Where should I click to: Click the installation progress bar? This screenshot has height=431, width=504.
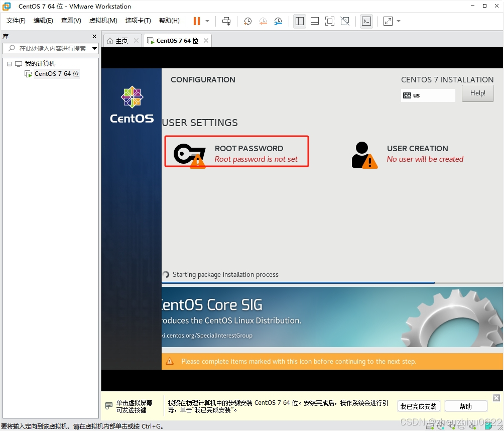332,283
